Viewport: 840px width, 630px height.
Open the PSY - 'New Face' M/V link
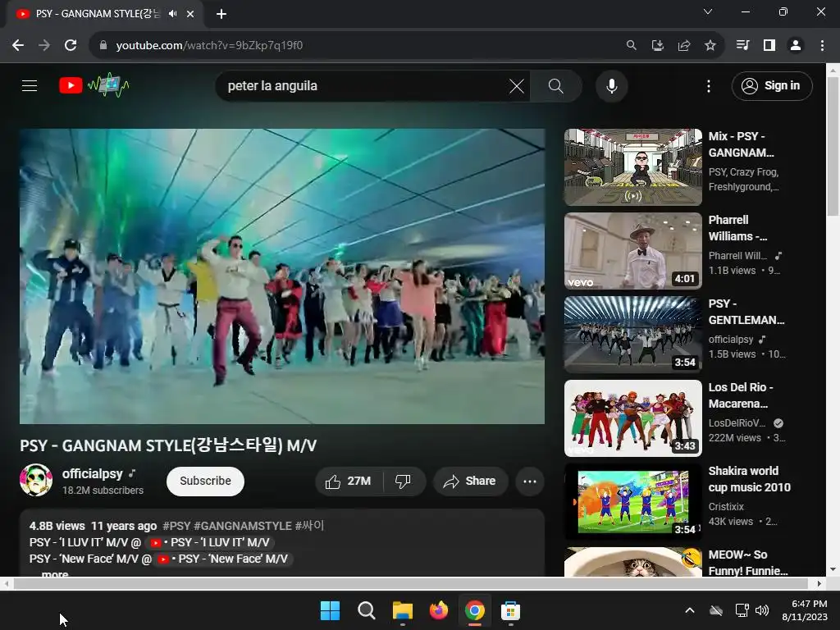[x=223, y=559]
